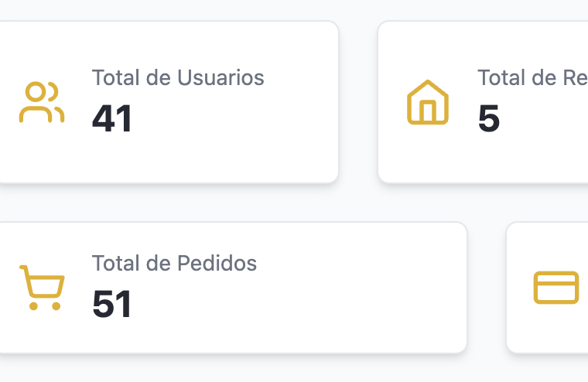Click the order count number 51
Screen dimensions: 588x382
112,305
